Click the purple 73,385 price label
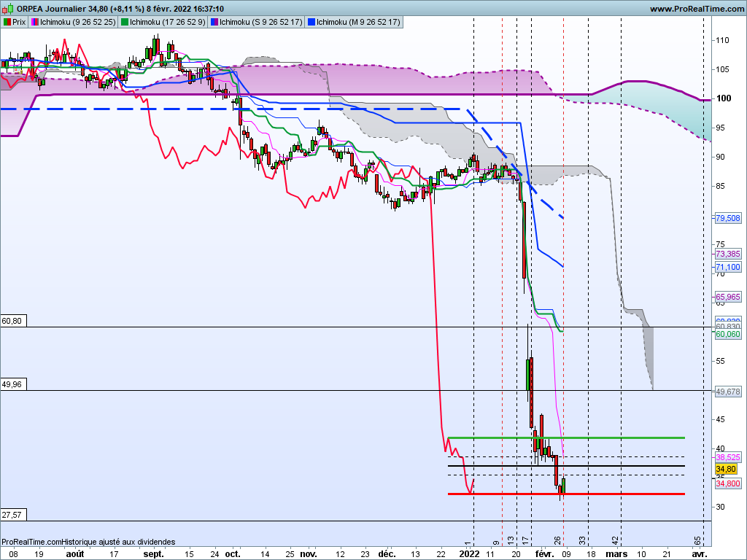 pos(728,254)
